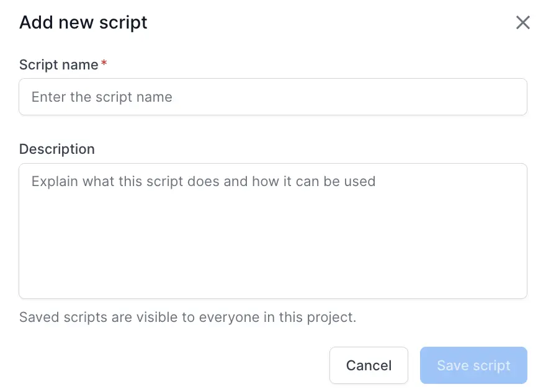Select the 'Add new script' heading text

(x=83, y=22)
